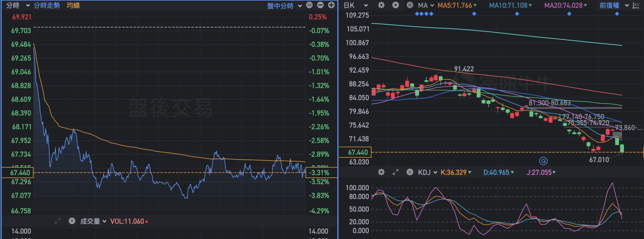Click the collapse-up arrow icon beside the gear
The height and width of the screenshot is (239, 644).
pos(396,5)
